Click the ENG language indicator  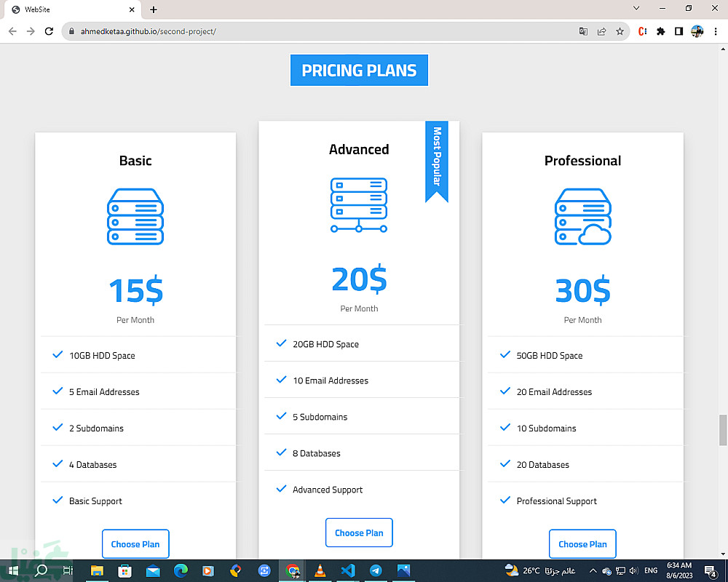[x=651, y=571]
